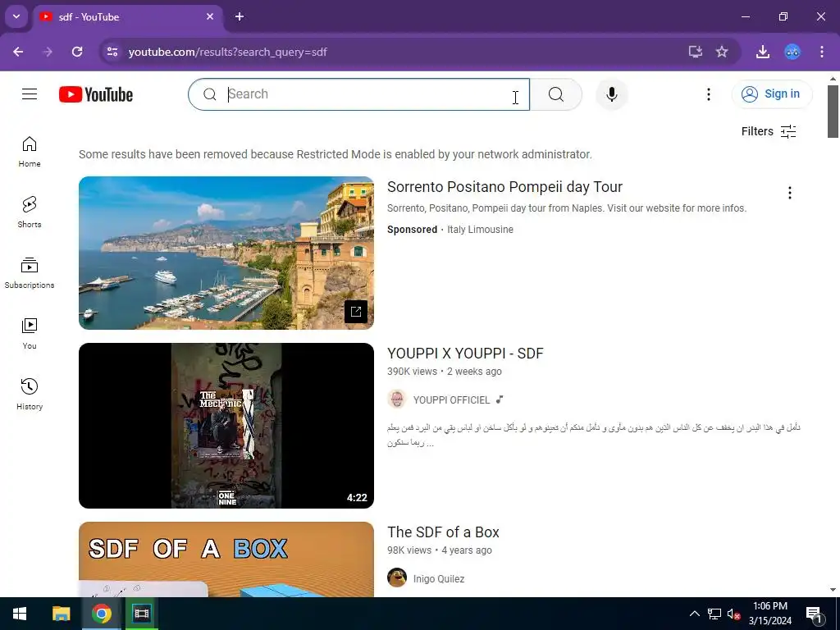The width and height of the screenshot is (840, 630).
Task: Click the page vertical scrollbar thumb
Action: coord(833,112)
